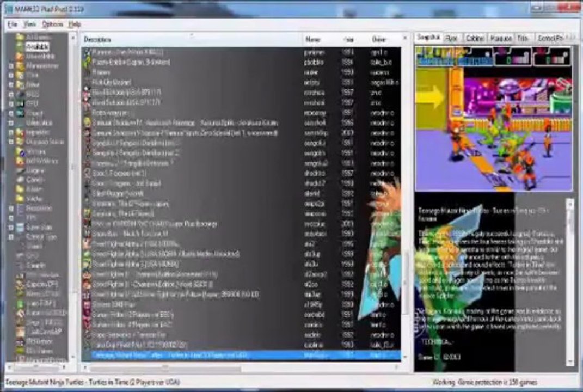Image resolution: width=583 pixels, height=392 pixels.
Task: Click the BIOS chip icon in tree
Action: tap(20, 94)
